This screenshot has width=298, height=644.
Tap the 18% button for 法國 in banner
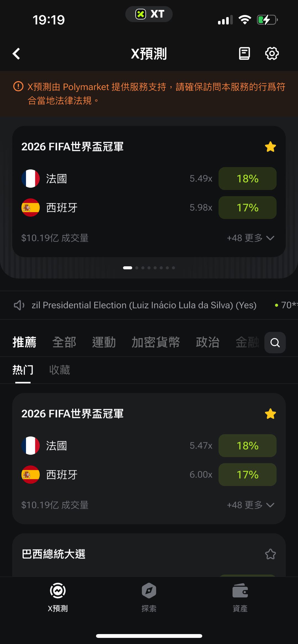248,179
